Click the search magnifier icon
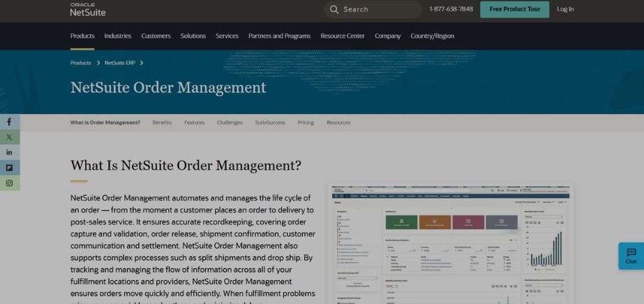This screenshot has width=644, height=304. tap(334, 10)
